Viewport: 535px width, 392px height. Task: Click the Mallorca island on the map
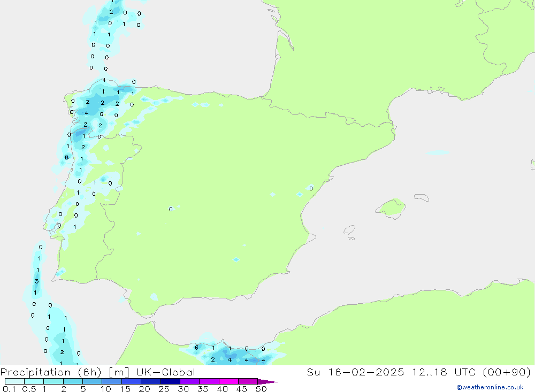pos(391,208)
